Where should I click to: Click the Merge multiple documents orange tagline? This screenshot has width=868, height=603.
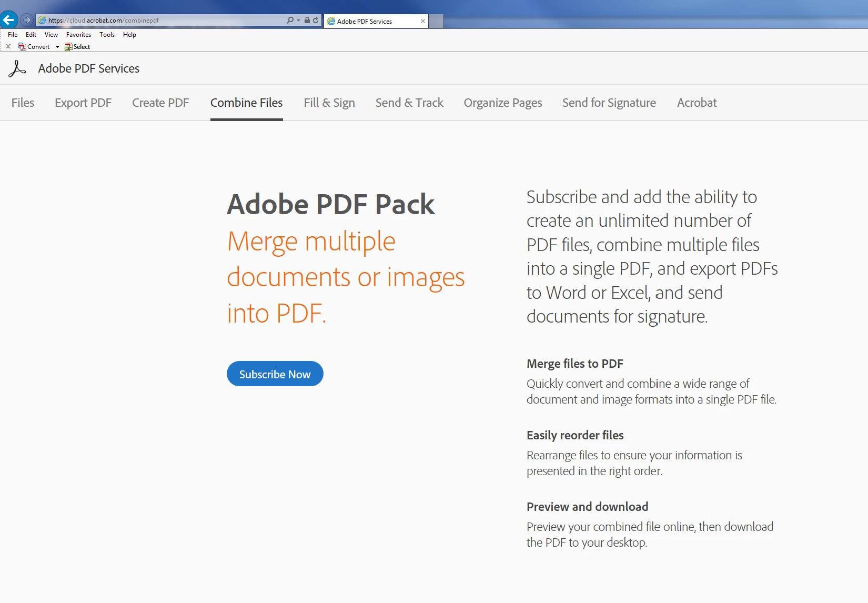coord(346,277)
